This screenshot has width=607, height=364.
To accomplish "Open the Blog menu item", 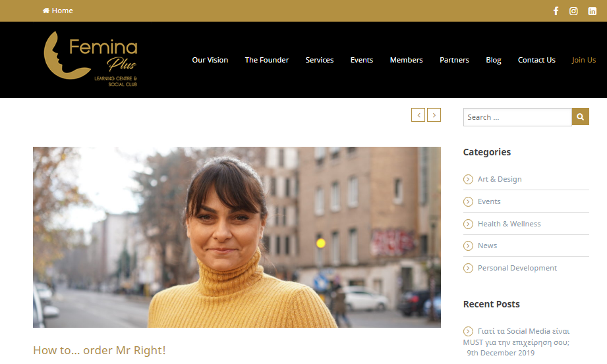I will pos(493,60).
